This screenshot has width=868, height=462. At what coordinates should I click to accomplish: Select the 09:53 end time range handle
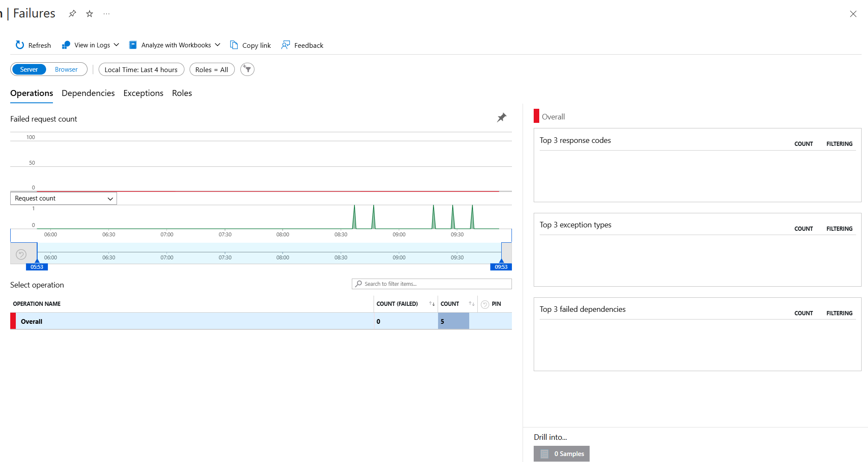tap(501, 267)
